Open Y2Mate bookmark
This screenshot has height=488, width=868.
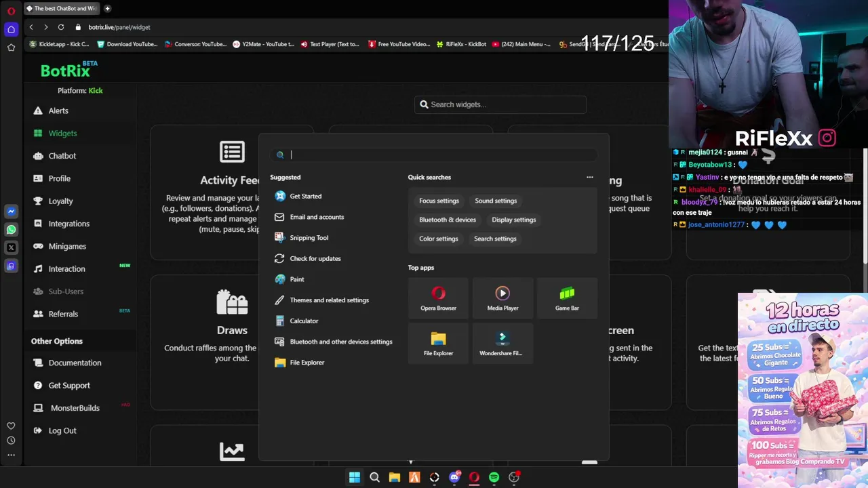click(263, 44)
